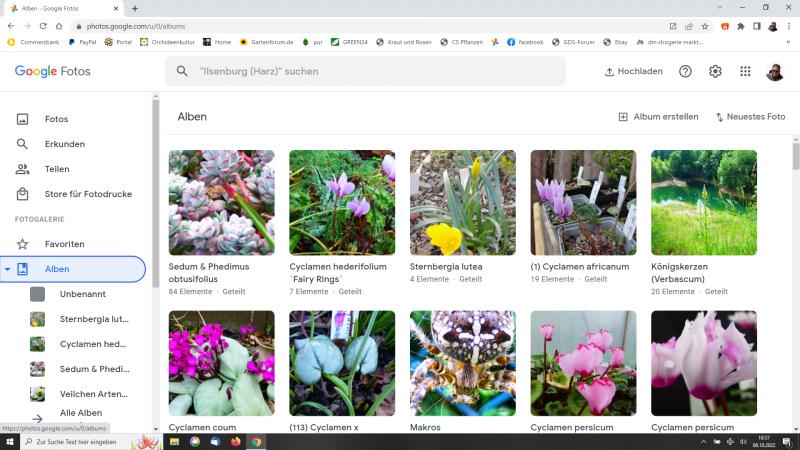
Task: Click the Hochladen upload button
Action: pos(634,72)
